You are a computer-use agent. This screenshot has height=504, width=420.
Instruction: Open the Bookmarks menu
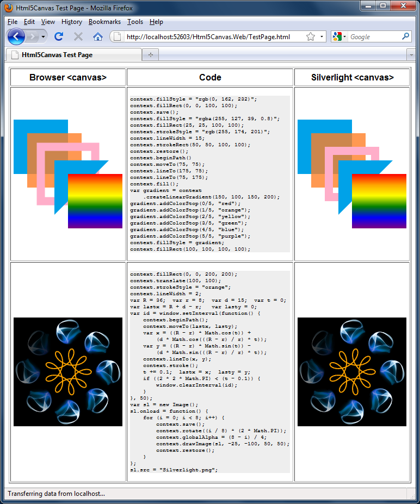pyautogui.click(x=104, y=22)
